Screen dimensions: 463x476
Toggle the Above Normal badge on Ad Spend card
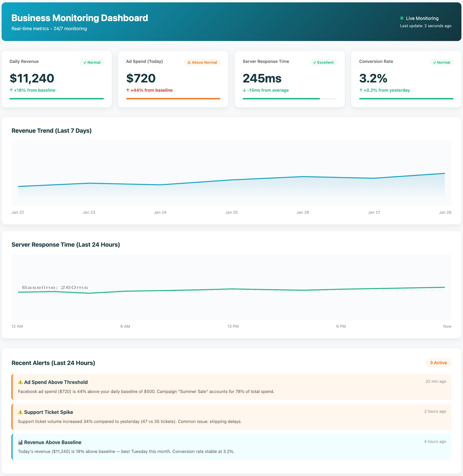[202, 62]
